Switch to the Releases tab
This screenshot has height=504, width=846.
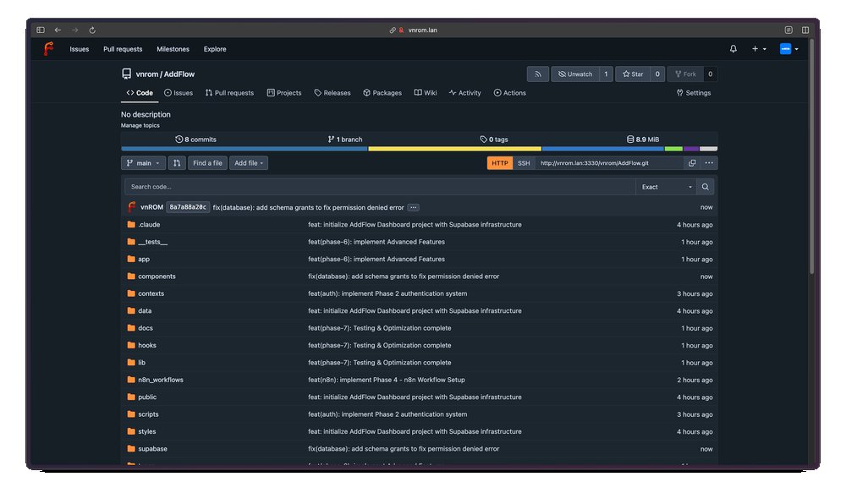click(332, 93)
